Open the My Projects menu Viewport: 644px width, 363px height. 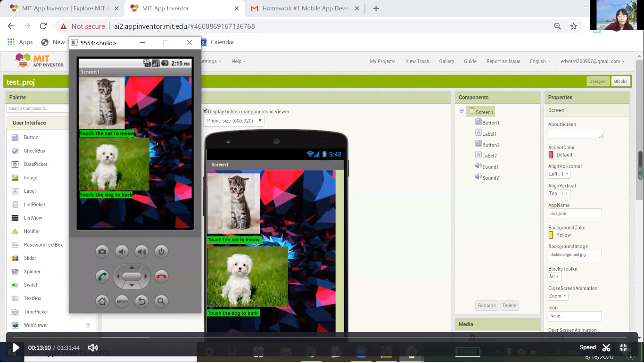382,61
